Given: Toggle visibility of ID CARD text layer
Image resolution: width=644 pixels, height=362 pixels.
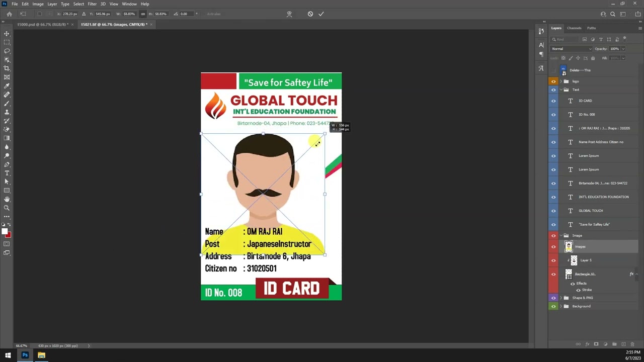Looking at the screenshot, I should [x=553, y=101].
